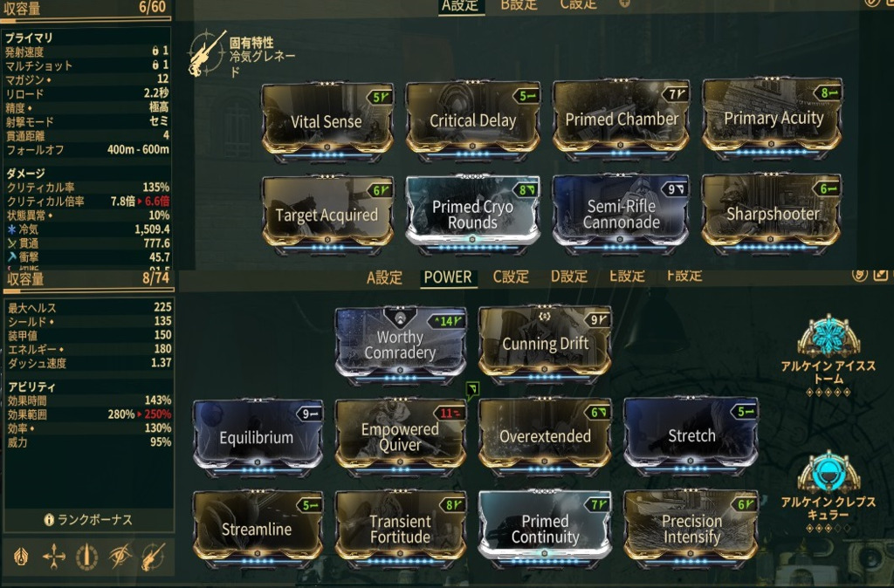The image size is (894, 588).
Task: Select the Arcane Crepuscular icon
Action: click(x=829, y=472)
